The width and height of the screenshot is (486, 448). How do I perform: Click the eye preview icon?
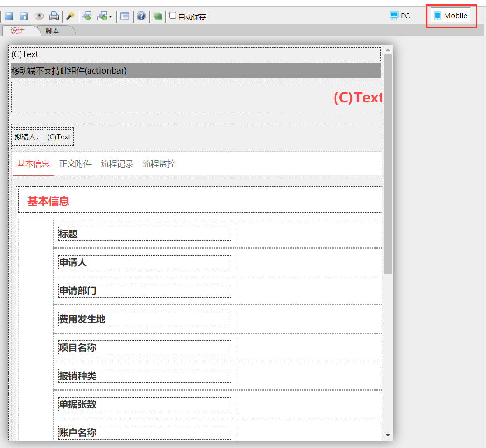click(x=39, y=16)
